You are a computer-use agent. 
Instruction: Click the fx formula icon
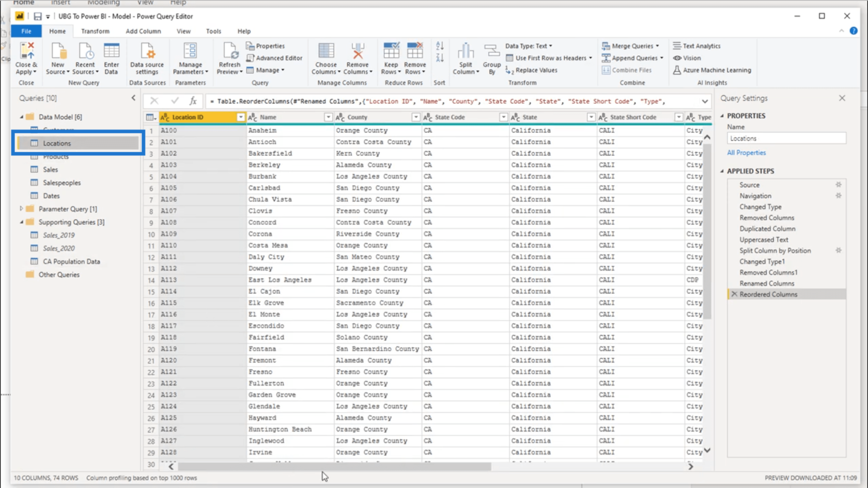point(193,101)
